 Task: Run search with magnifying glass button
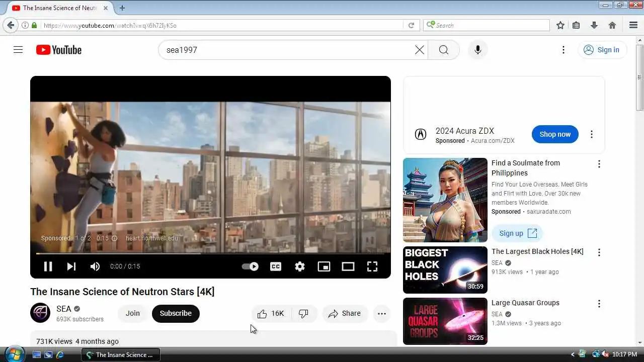(443, 50)
